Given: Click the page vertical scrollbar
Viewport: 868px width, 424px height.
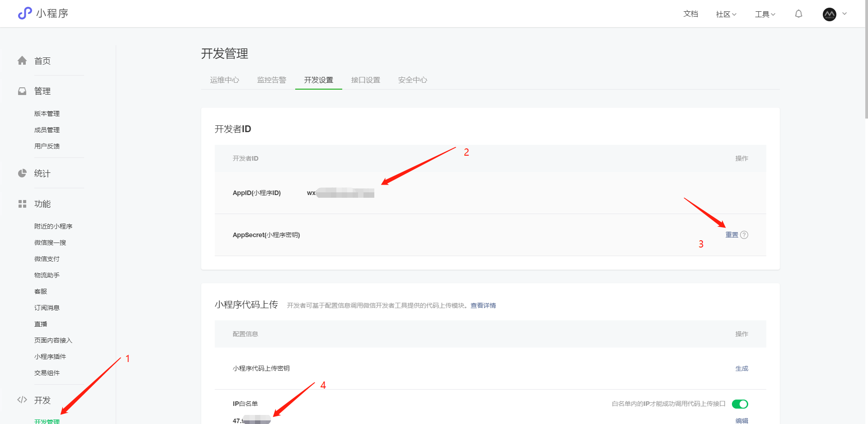Looking at the screenshot, I should coord(866,59).
